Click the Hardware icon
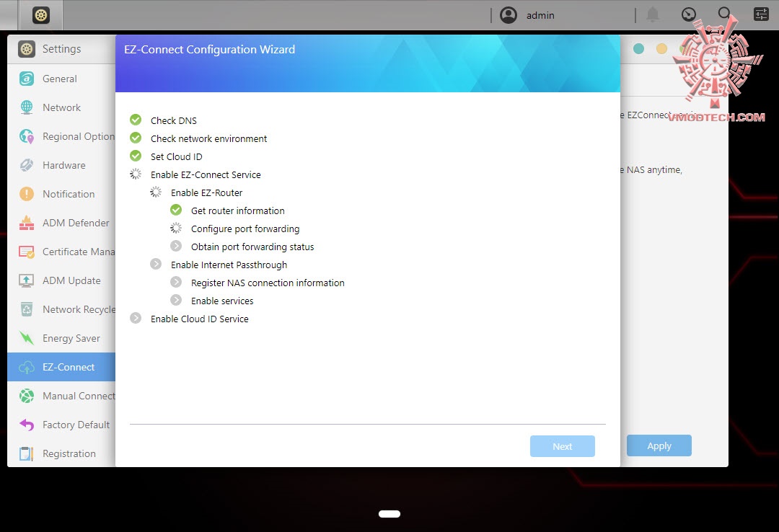Screen dimensions: 779x532 (27, 165)
